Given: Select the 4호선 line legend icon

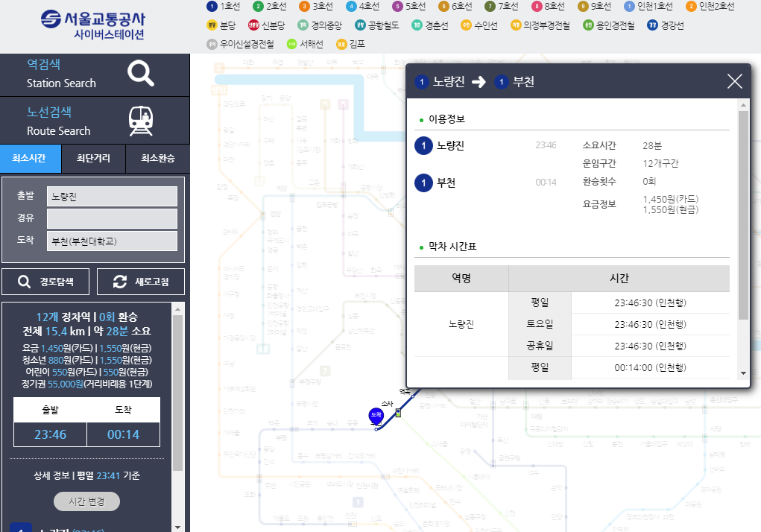Looking at the screenshot, I should (351, 6).
